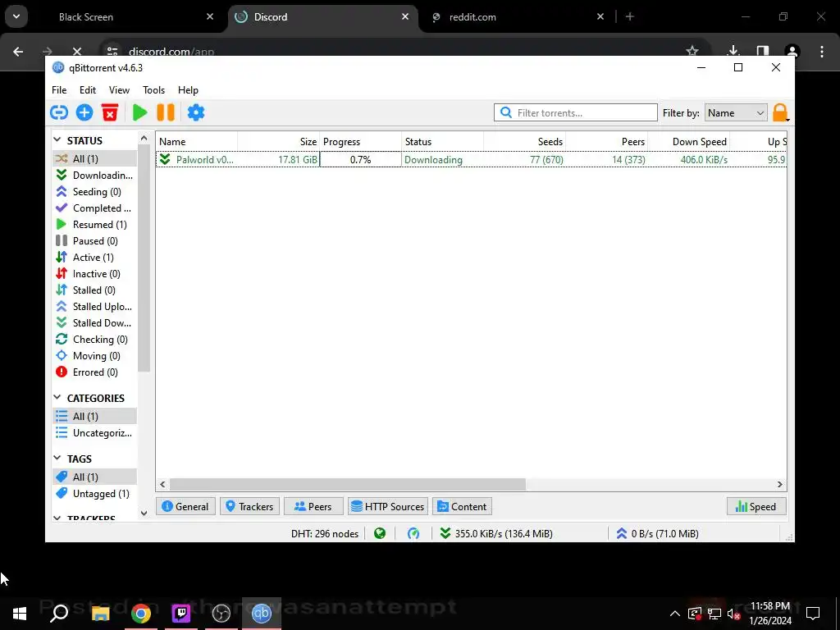Click the orange Pause icon in toolbar
The width and height of the screenshot is (840, 630).
click(x=166, y=112)
